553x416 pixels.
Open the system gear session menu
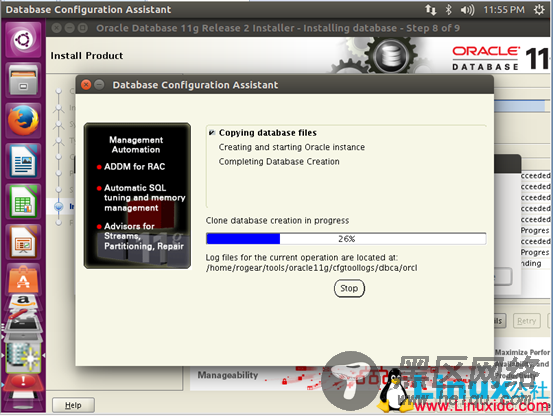539,10
